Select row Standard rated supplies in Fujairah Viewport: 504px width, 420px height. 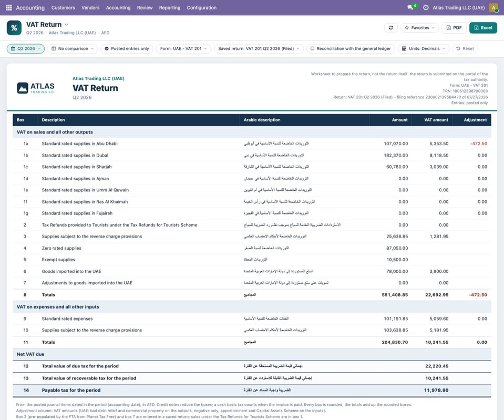point(252,213)
